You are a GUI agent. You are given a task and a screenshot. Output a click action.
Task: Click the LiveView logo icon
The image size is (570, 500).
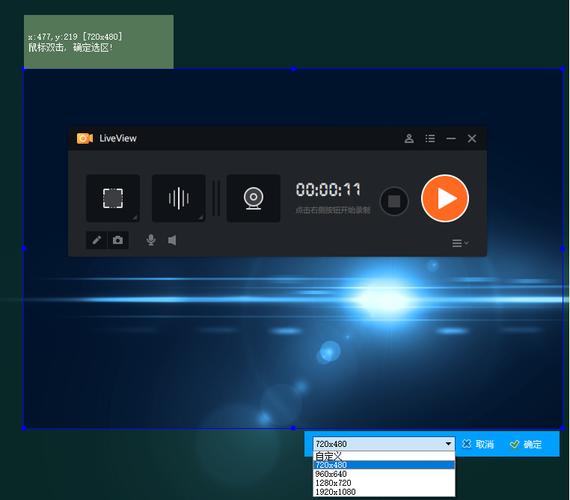(x=85, y=139)
